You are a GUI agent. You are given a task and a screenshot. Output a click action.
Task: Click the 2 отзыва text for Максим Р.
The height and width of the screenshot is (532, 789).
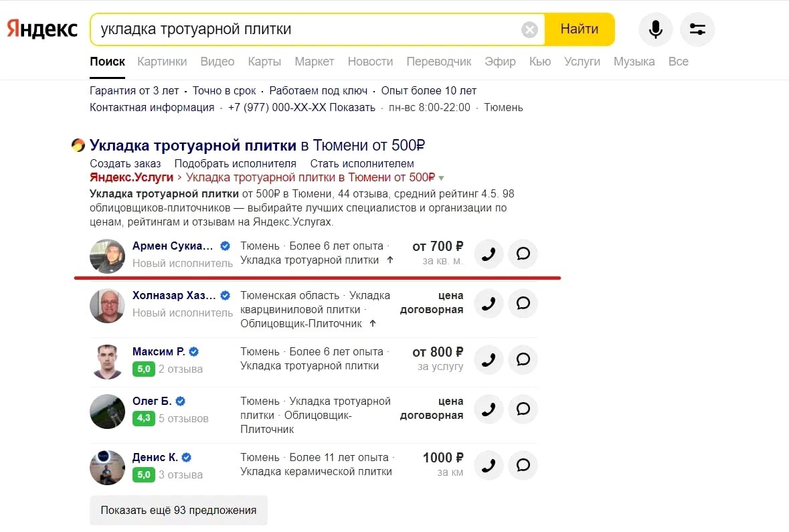click(x=181, y=369)
